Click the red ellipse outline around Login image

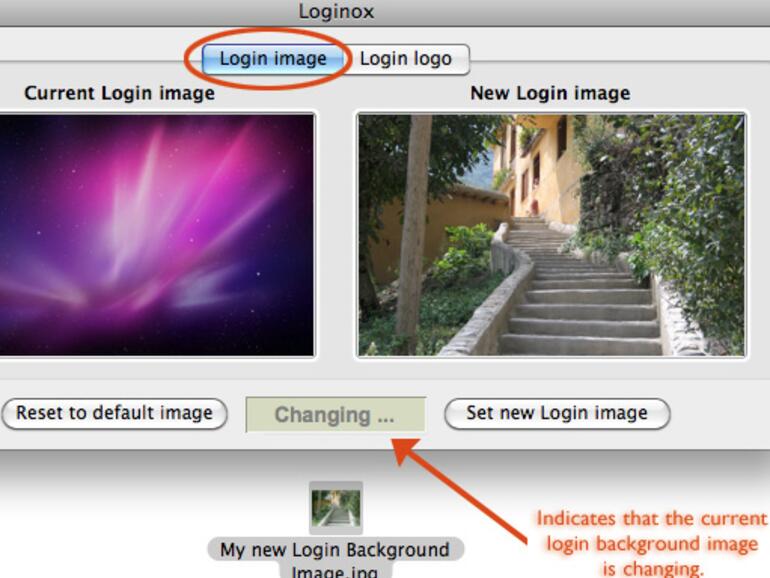[x=268, y=59]
